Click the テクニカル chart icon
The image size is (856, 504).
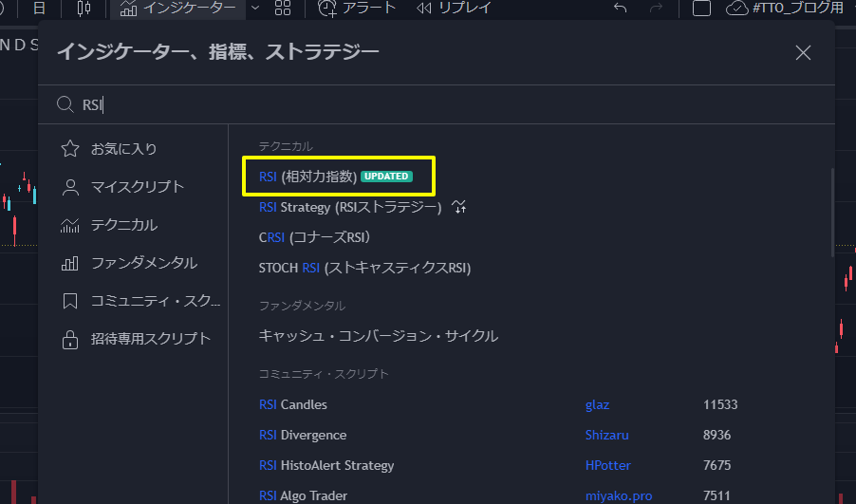click(70, 225)
